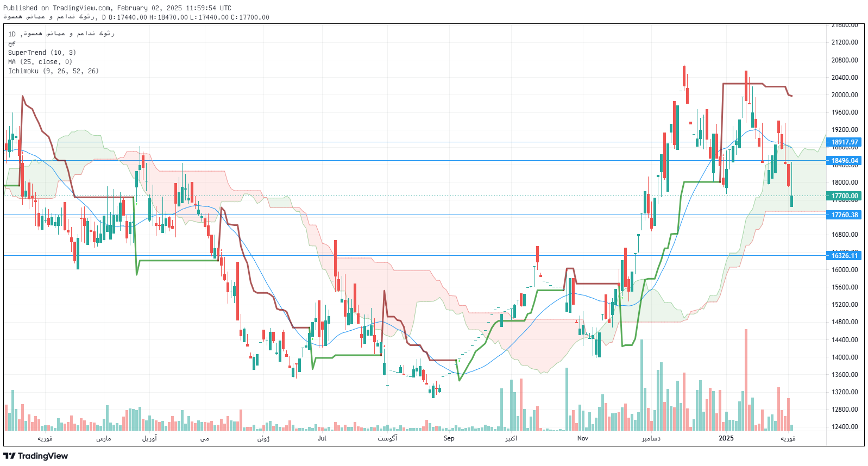
Task: Click the دسامبر label on time axis
Action: tap(651, 438)
